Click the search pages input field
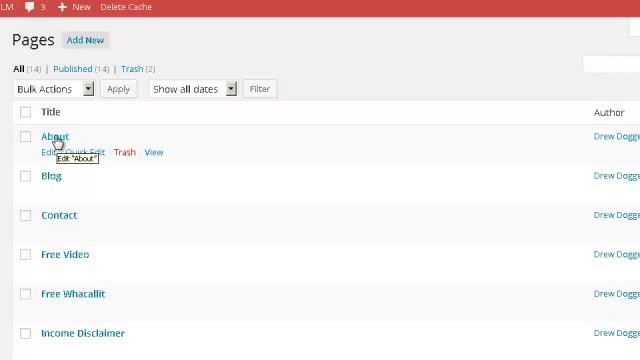 [x=611, y=64]
